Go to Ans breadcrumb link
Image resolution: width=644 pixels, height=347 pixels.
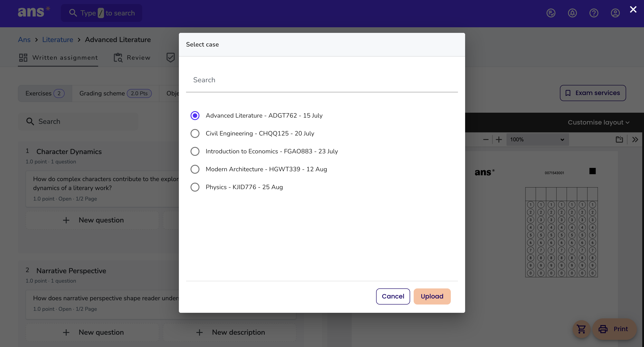(24, 40)
